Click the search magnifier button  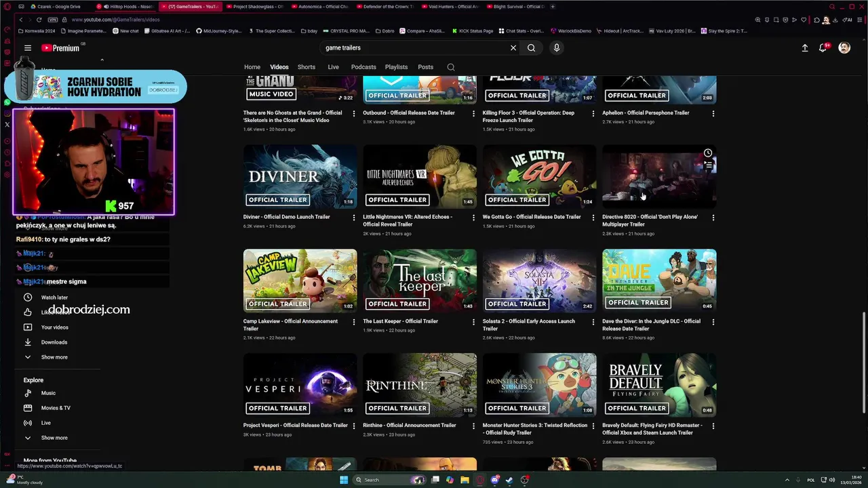532,48
